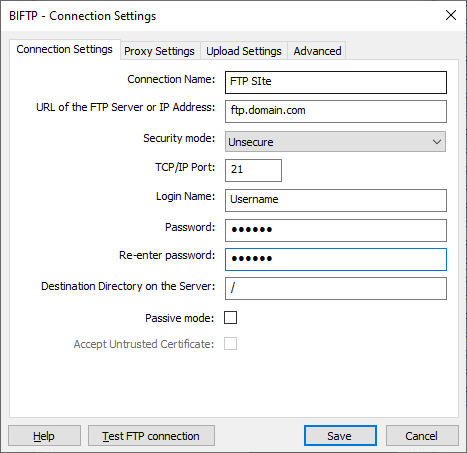Go to the Advanced tab
Image resolution: width=467 pixels, height=453 pixels.
317,51
